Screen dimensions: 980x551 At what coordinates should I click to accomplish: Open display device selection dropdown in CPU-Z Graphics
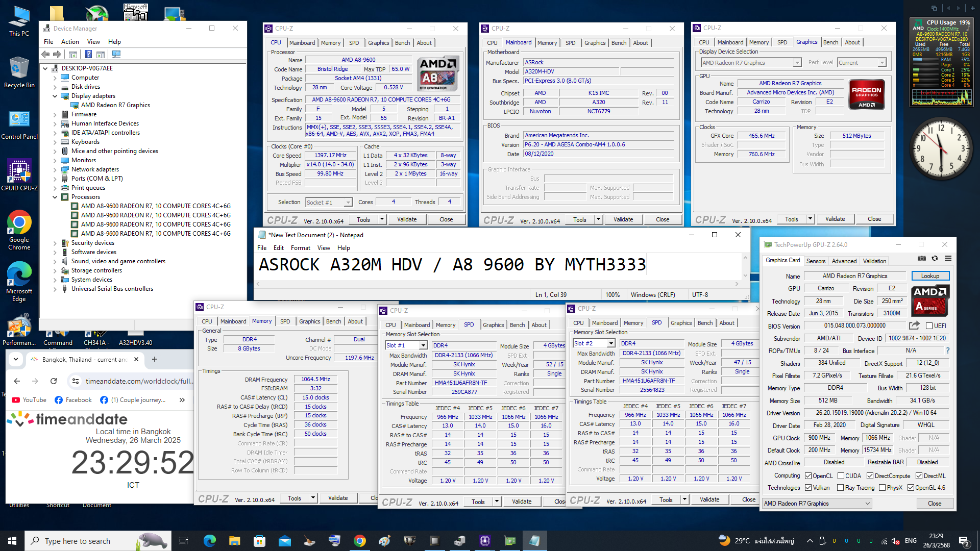pos(751,63)
